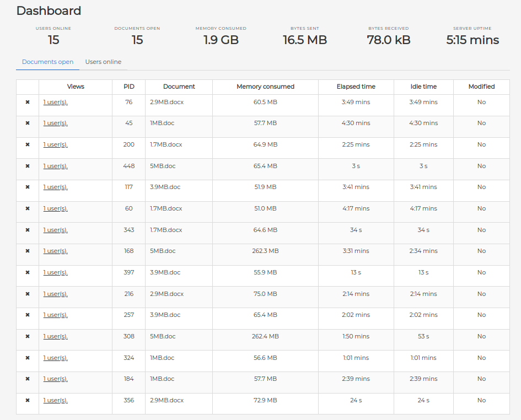
Task: Close the document with PID 308
Action: coord(28,336)
